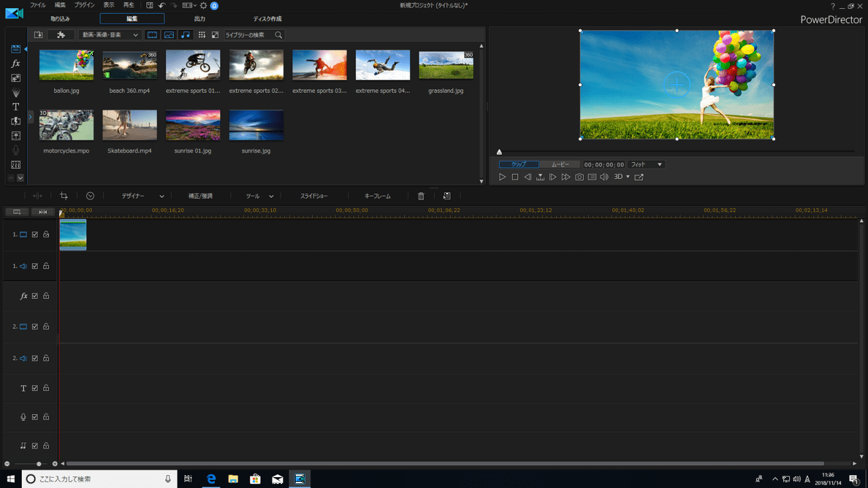Open the デザイナー dropdown menu
This screenshot has width=868, height=488.
[142, 196]
